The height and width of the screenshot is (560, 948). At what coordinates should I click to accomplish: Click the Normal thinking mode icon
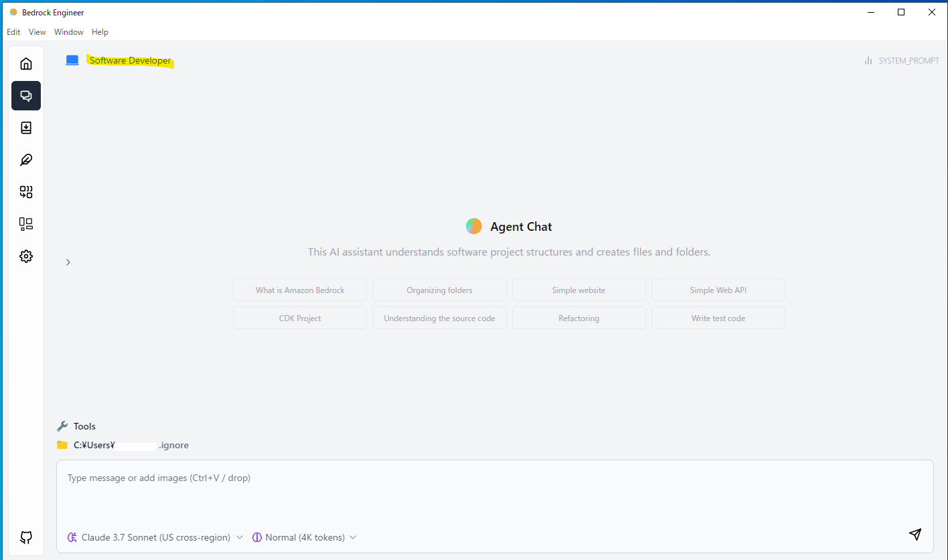257,537
